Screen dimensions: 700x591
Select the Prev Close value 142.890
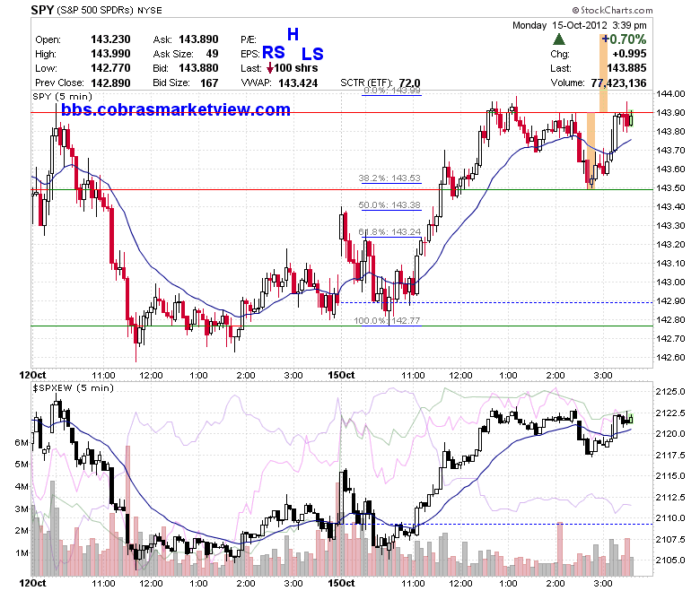(x=110, y=83)
